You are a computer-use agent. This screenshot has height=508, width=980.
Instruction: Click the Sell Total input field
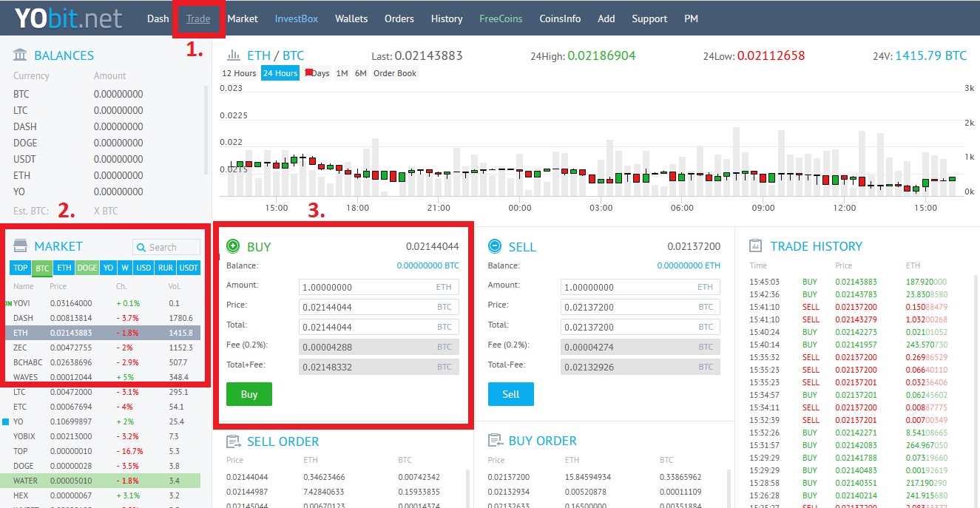pos(641,327)
